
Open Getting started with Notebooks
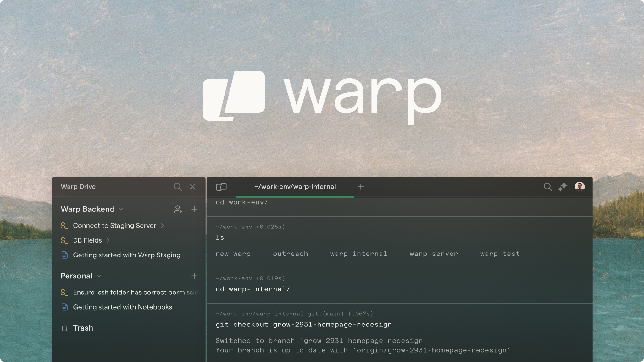[122, 307]
